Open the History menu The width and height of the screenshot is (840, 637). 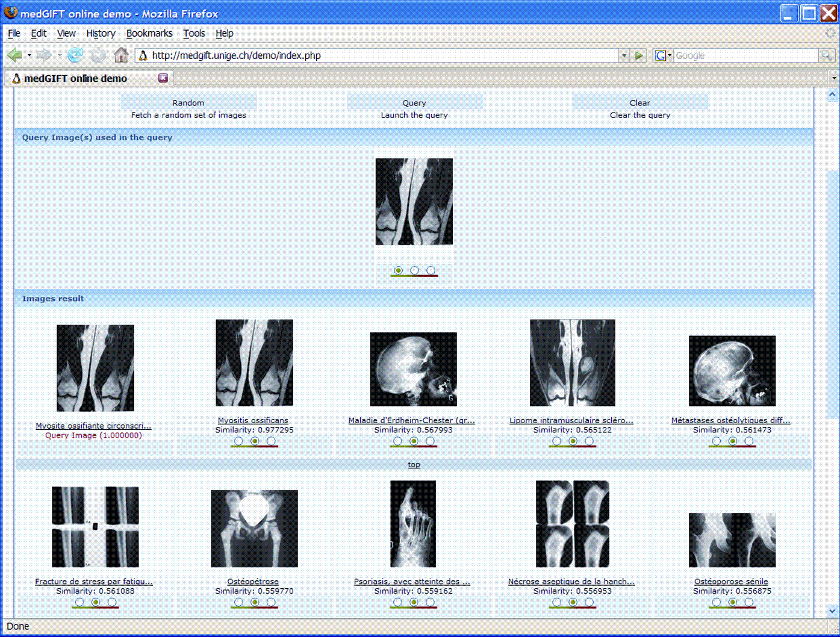coord(101,33)
